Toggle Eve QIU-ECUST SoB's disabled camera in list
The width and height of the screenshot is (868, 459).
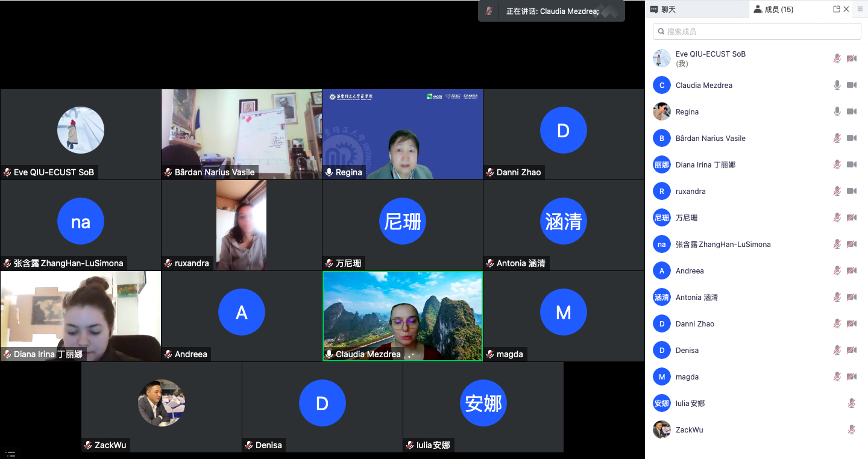click(852, 58)
